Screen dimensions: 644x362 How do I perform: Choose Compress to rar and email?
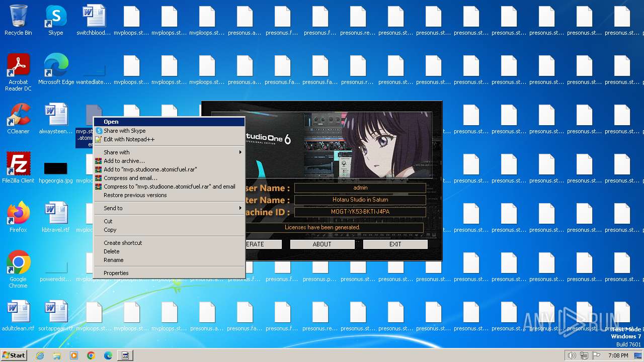point(170,187)
